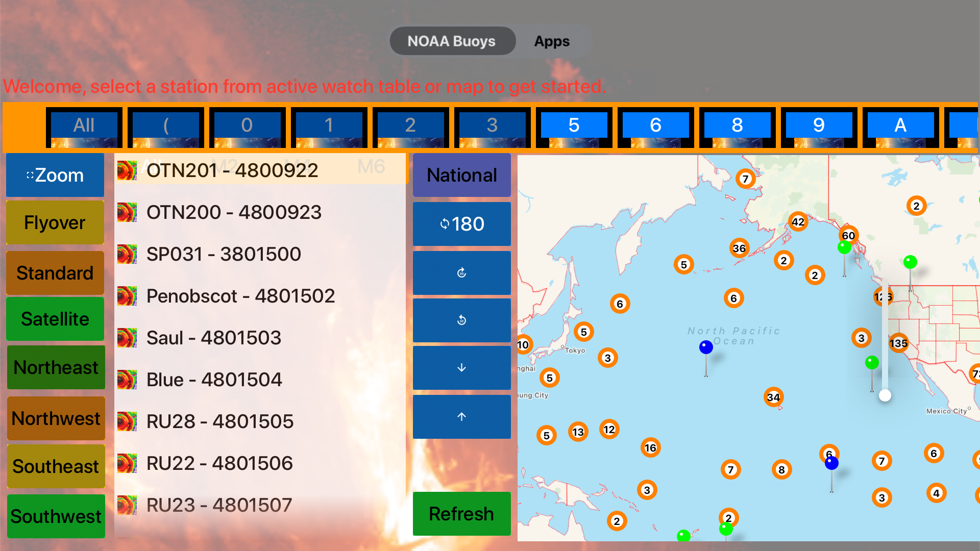Select the '0' filter tile
Viewport: 980px width, 551px height.
point(248,128)
